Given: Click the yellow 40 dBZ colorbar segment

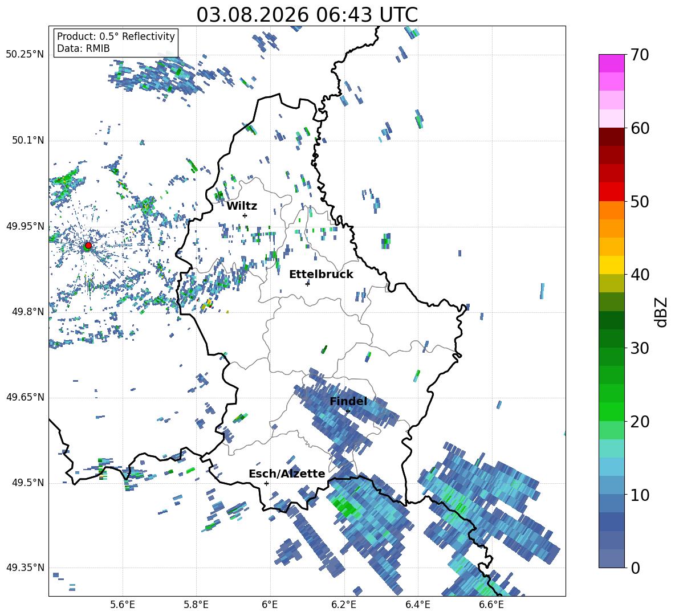Looking at the screenshot, I should (611, 265).
